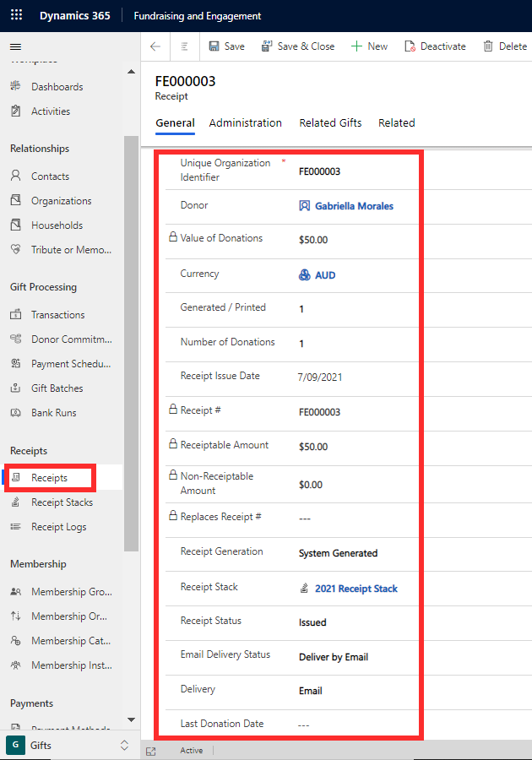Click the Receiptable Amount $50.00 value

313,447
